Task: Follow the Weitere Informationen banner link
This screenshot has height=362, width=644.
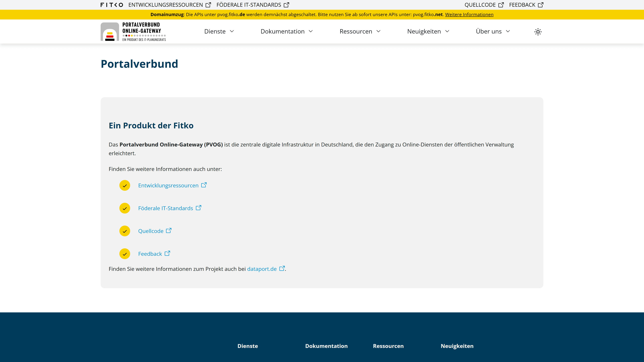Action: point(469,14)
